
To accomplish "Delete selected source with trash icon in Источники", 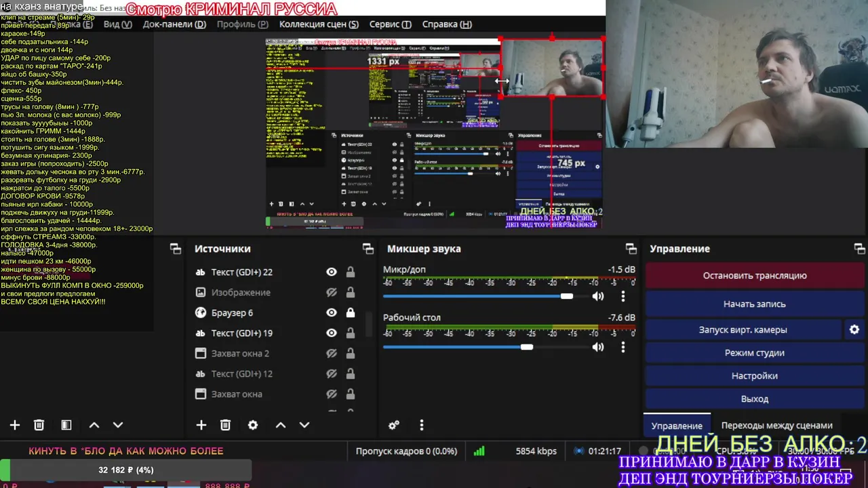I will point(225,425).
